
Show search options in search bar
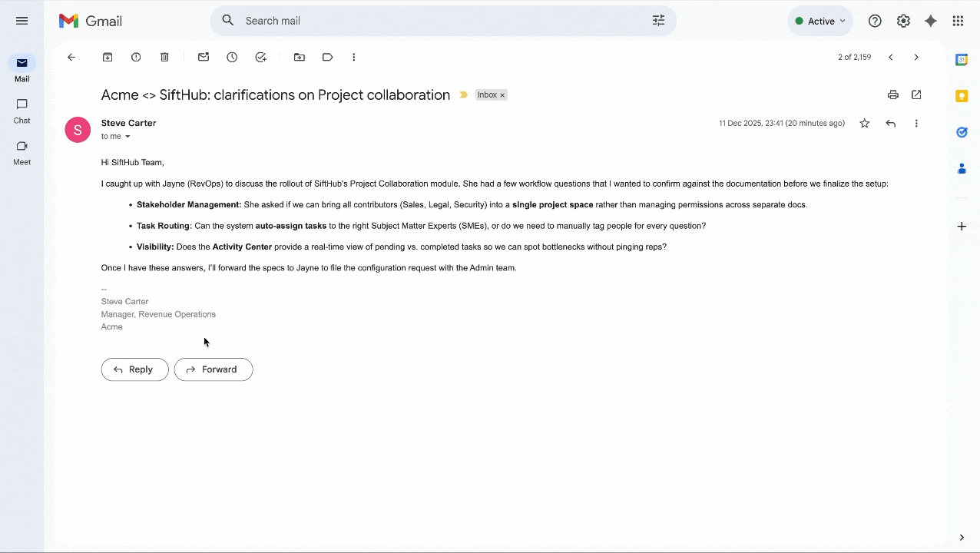(658, 21)
